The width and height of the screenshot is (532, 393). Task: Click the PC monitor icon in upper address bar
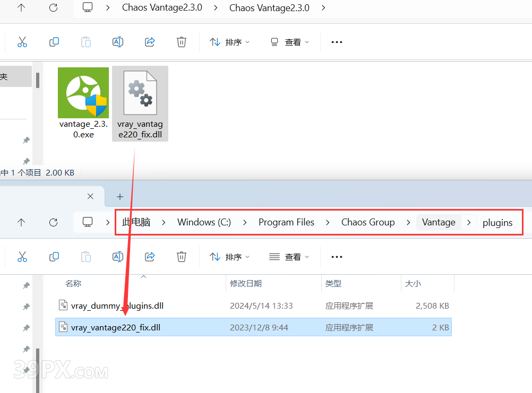pos(88,7)
